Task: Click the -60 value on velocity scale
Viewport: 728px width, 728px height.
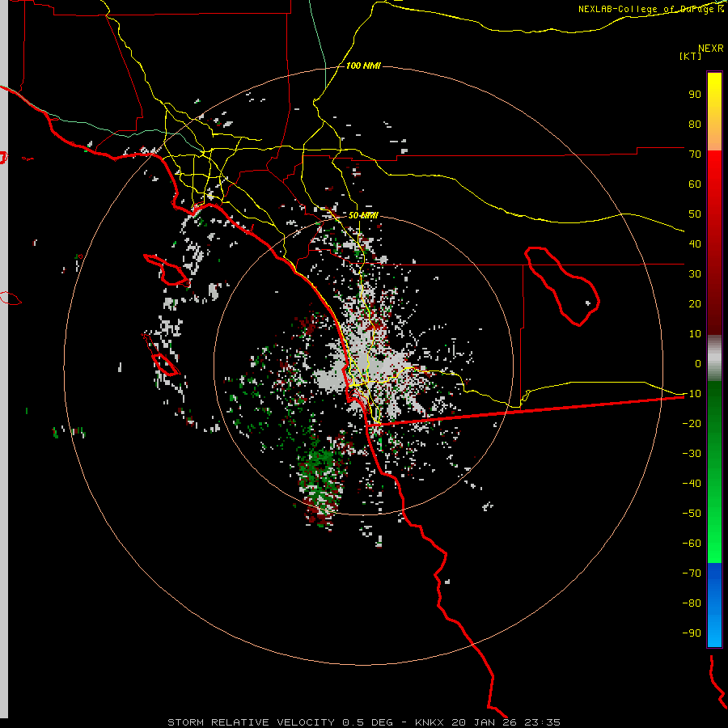Action: point(692,544)
